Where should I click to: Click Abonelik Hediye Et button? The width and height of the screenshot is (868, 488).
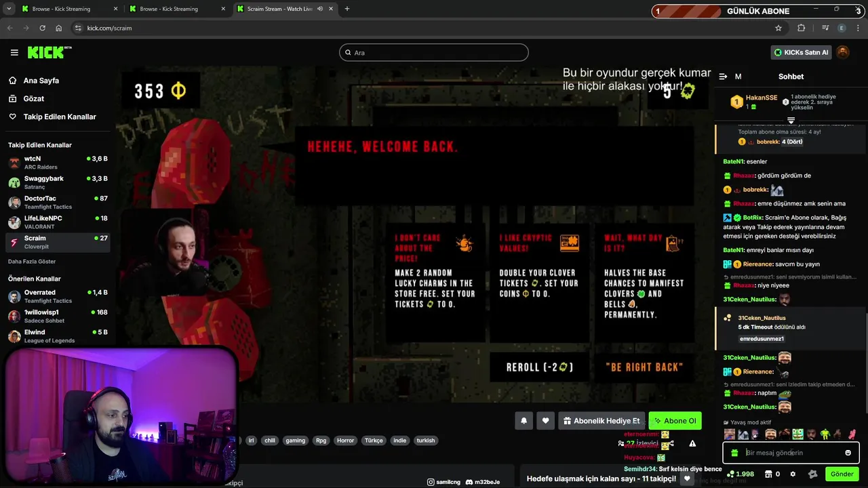(x=601, y=421)
